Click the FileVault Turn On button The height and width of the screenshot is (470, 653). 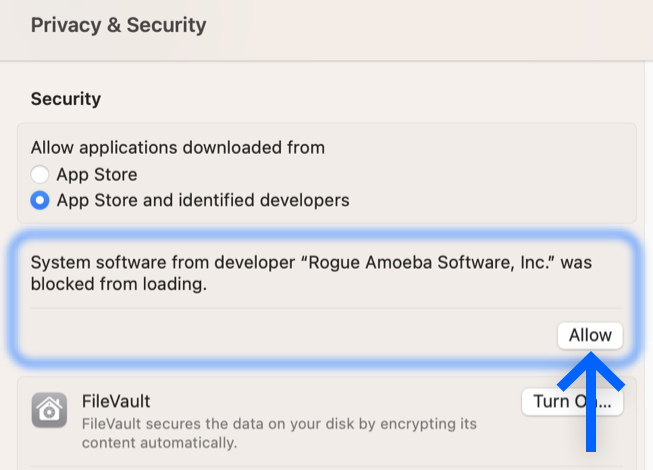coord(572,402)
